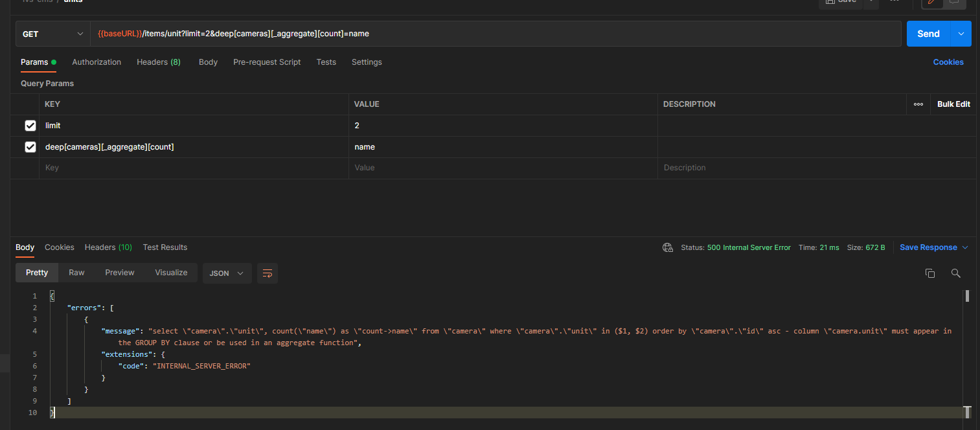Open the JSON format dropdown
The width and height of the screenshot is (980, 430).
(x=227, y=273)
